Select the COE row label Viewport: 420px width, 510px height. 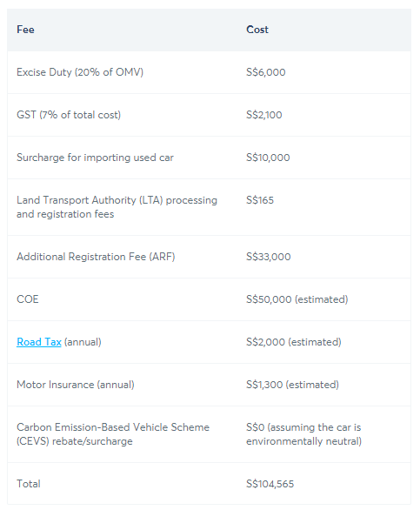pyautogui.click(x=28, y=299)
